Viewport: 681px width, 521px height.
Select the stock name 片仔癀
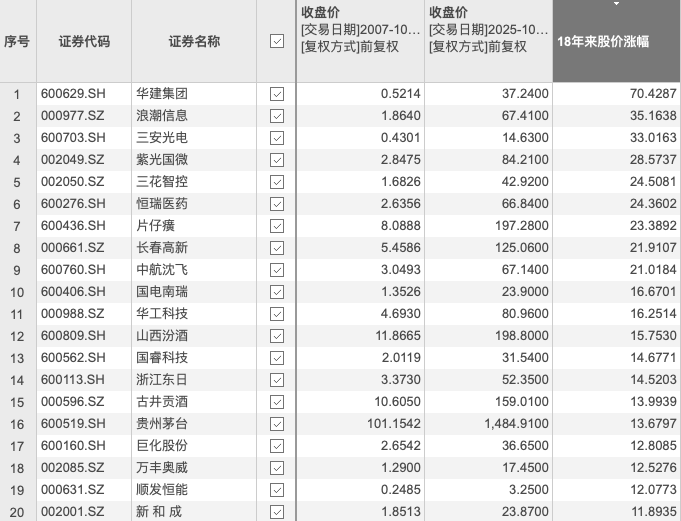[x=155, y=226]
